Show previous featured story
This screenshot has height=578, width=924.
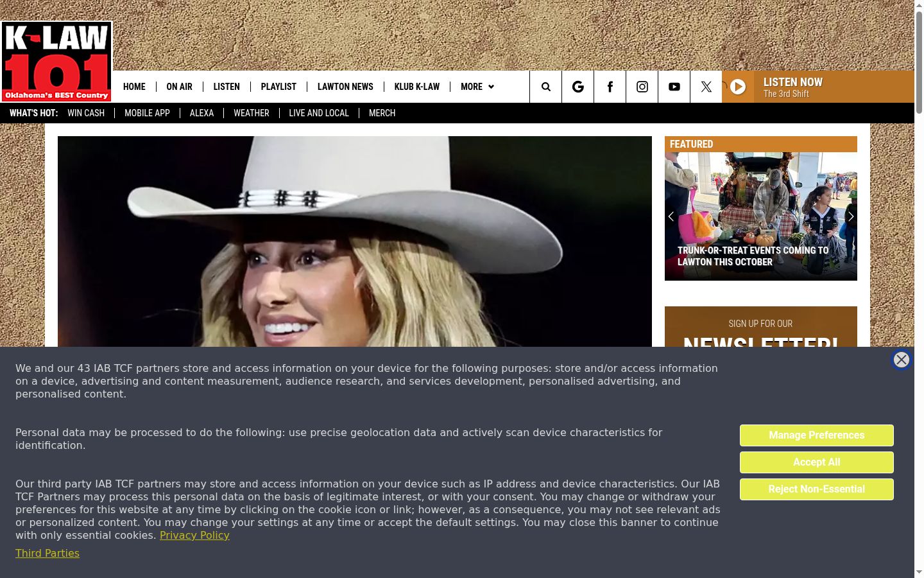pyautogui.click(x=671, y=216)
